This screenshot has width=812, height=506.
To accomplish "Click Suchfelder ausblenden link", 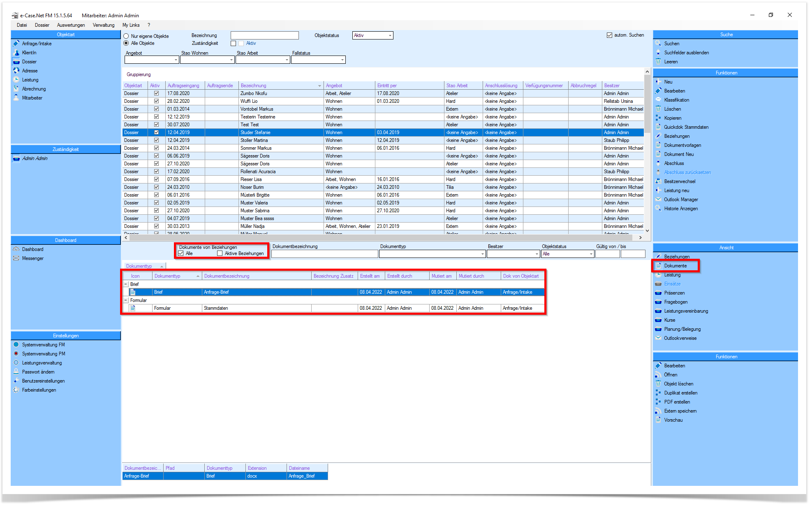I will pyautogui.click(x=686, y=53).
